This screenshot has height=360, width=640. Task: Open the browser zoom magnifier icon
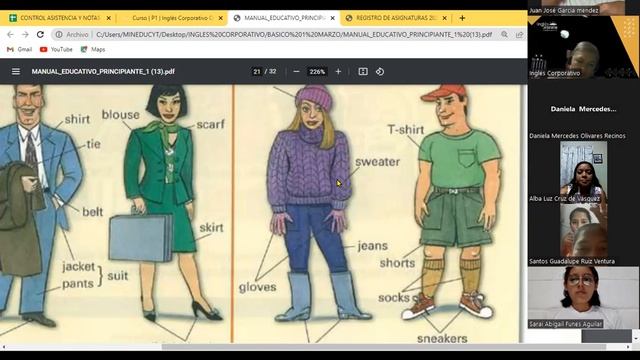click(x=504, y=35)
